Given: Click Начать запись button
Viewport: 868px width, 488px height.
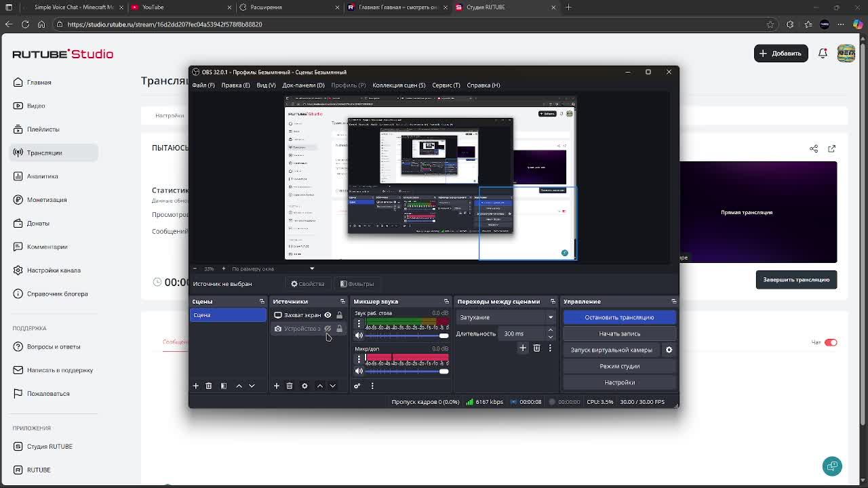Looking at the screenshot, I should pyautogui.click(x=619, y=333).
